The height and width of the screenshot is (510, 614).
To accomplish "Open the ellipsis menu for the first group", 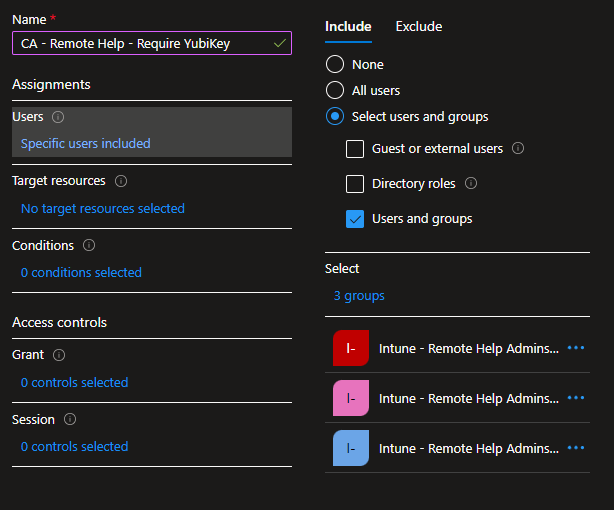I will (575, 348).
